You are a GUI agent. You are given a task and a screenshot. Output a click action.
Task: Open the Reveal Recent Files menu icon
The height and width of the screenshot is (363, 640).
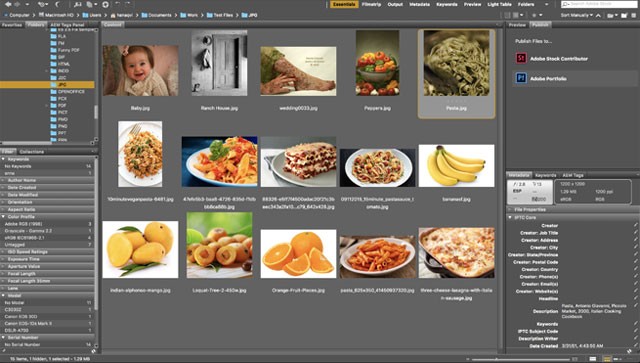[x=42, y=4]
